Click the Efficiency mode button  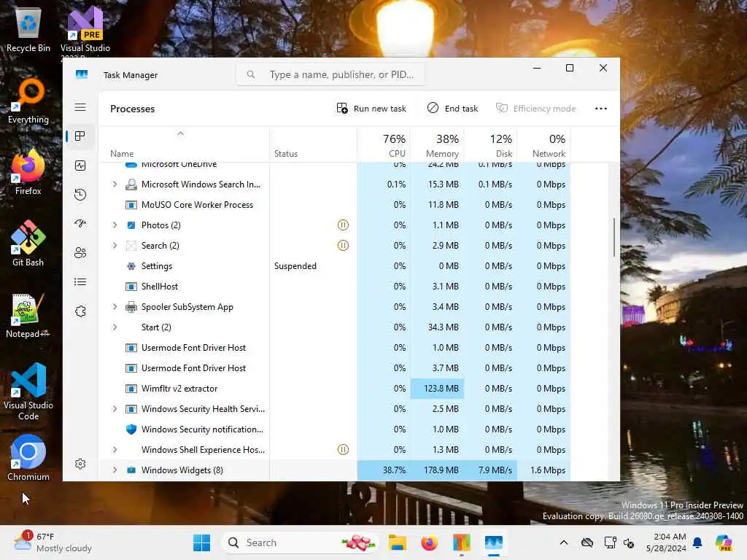coord(536,109)
